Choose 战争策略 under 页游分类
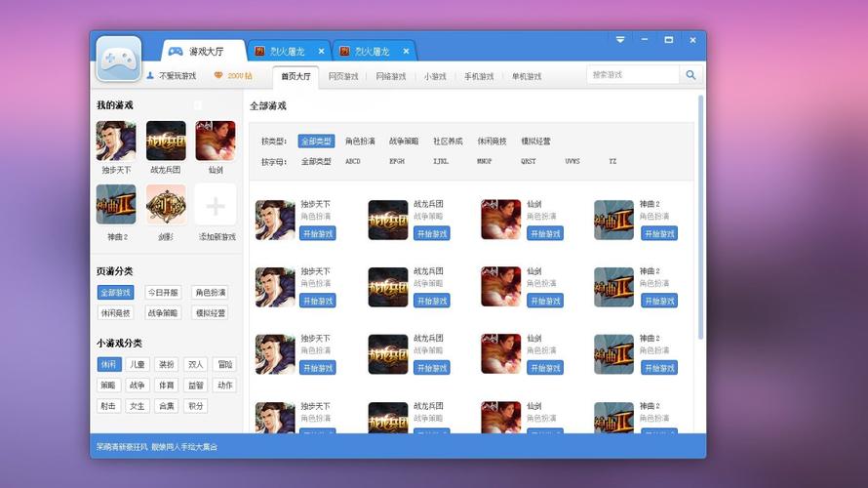The image size is (868, 488). click(163, 313)
